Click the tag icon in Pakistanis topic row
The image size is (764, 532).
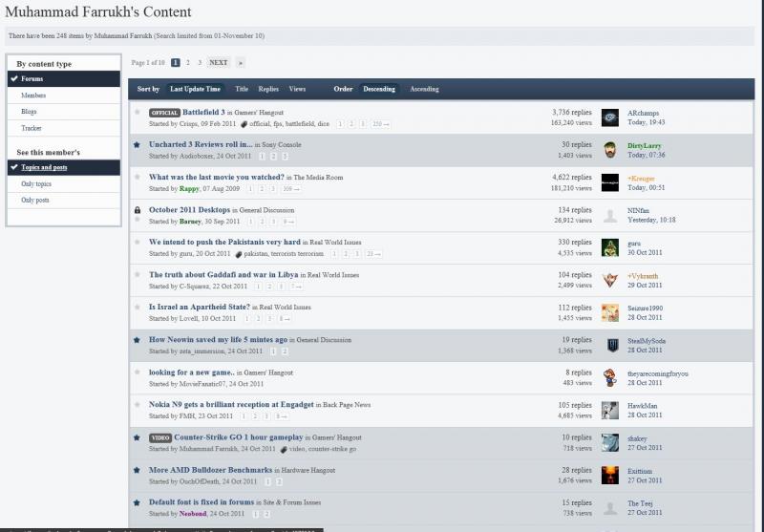click(x=239, y=254)
